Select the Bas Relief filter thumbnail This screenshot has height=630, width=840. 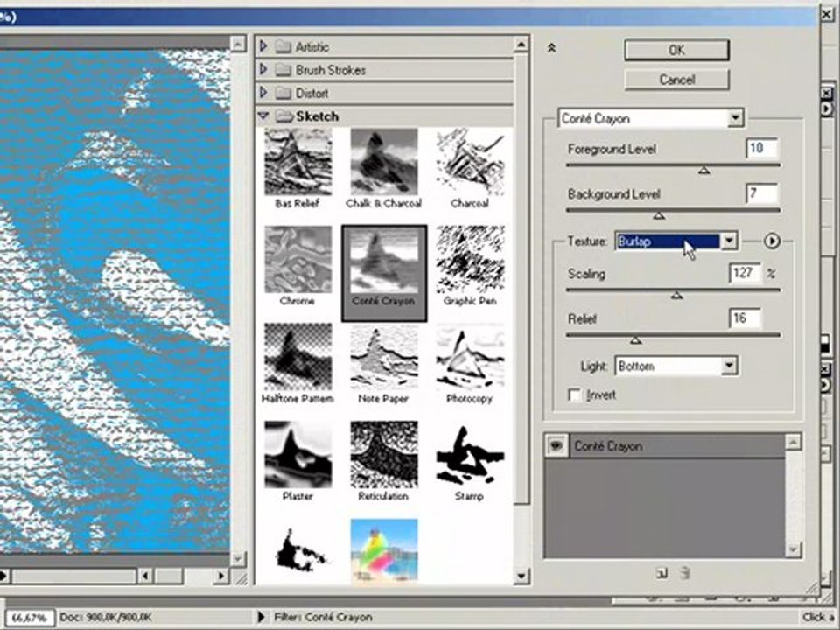pyautogui.click(x=297, y=163)
